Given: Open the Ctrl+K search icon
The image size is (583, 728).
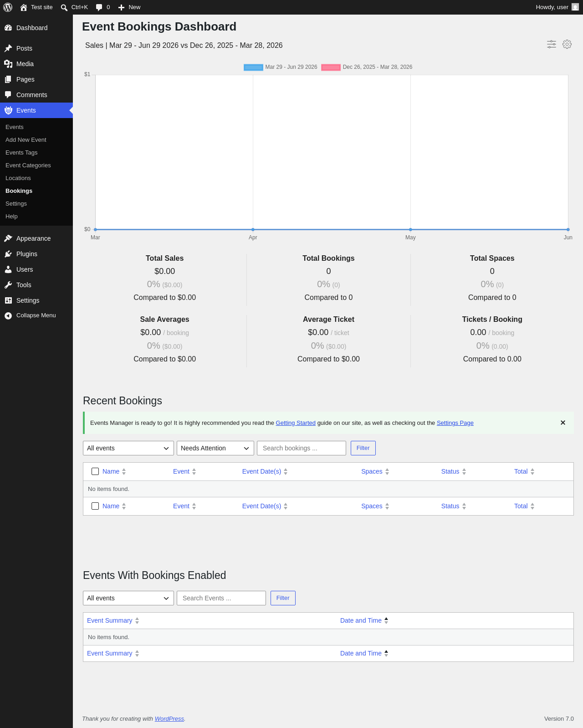Looking at the screenshot, I should click(x=64, y=7).
